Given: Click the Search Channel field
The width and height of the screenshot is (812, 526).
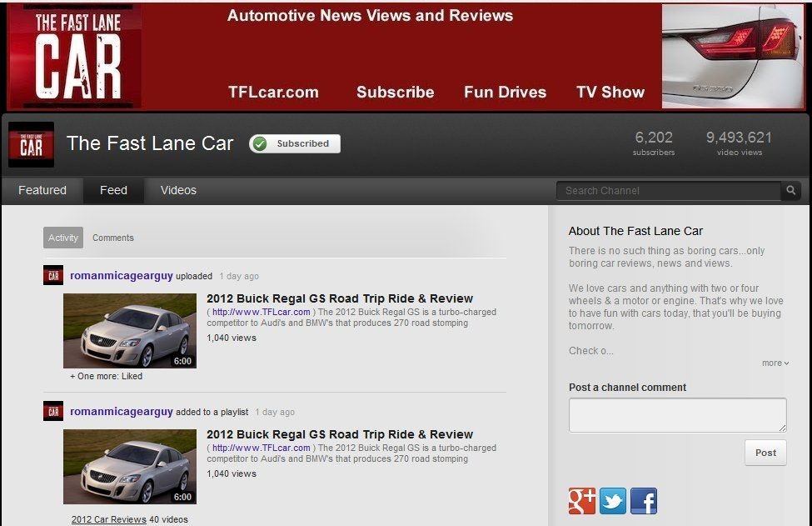Looking at the screenshot, I should click(x=669, y=190).
